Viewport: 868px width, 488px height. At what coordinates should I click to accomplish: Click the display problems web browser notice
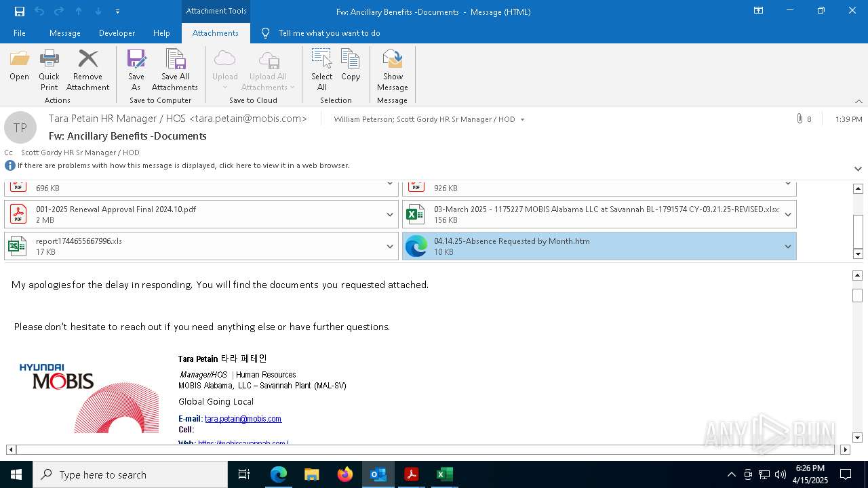[184, 165]
